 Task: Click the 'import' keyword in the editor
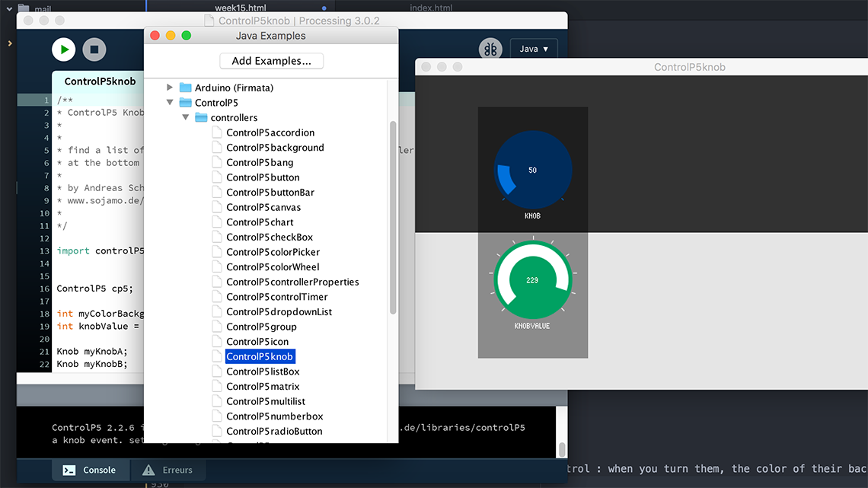73,250
